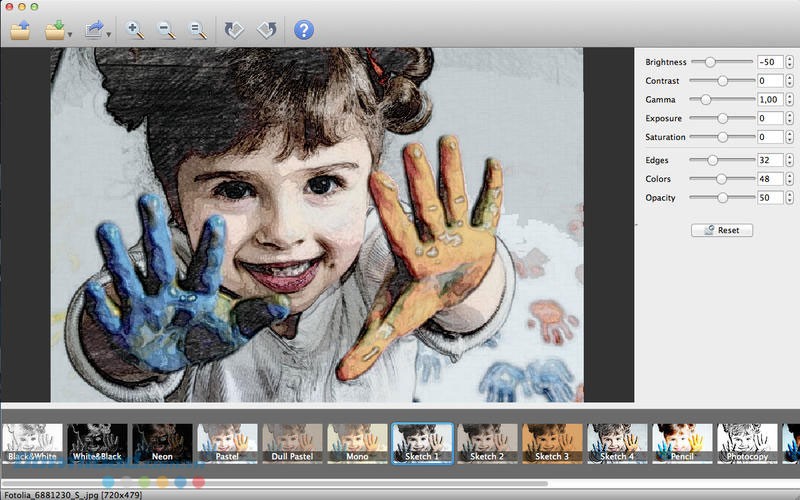Click the Brightness value stepper
The width and height of the screenshot is (800, 500).
coord(789,62)
